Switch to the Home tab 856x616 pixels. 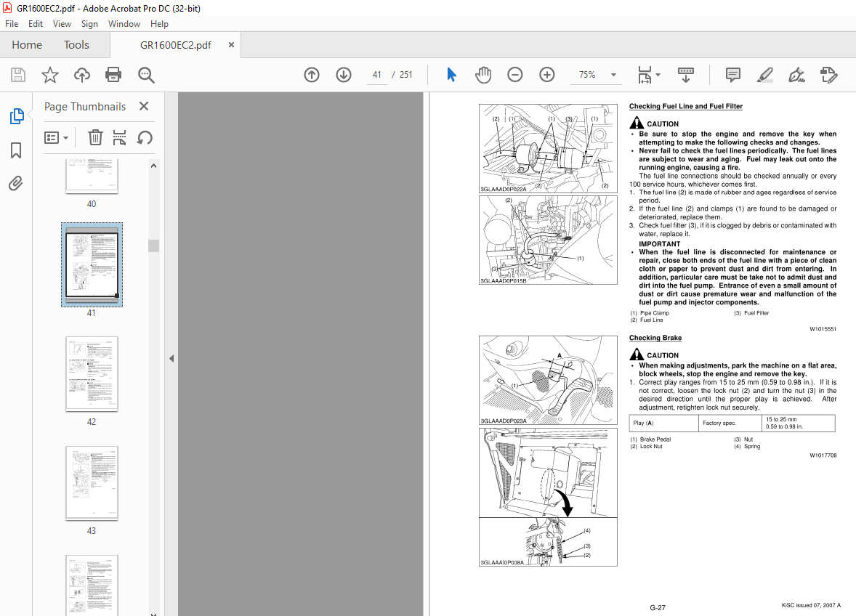click(27, 45)
